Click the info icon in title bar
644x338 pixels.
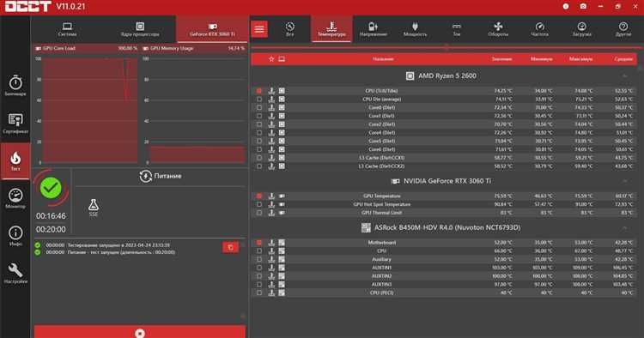pyautogui.click(x=566, y=7)
